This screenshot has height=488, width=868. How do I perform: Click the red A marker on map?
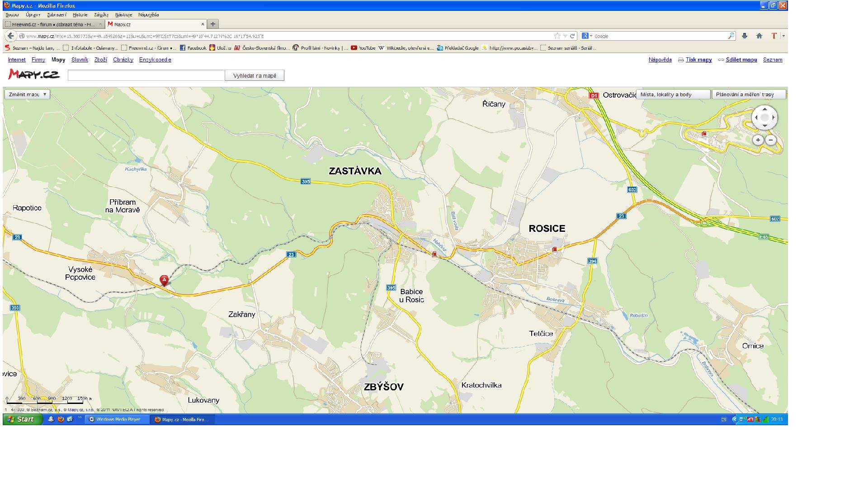(164, 280)
